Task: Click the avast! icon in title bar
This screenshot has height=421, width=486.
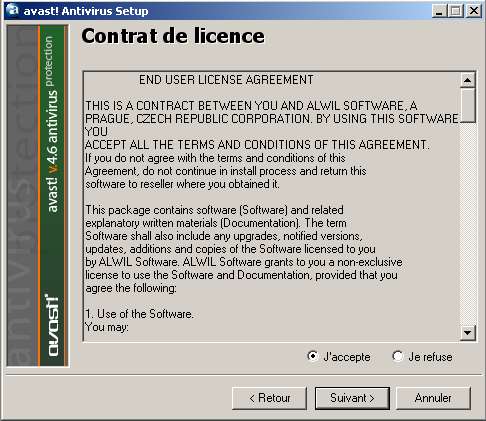Action: (13, 10)
